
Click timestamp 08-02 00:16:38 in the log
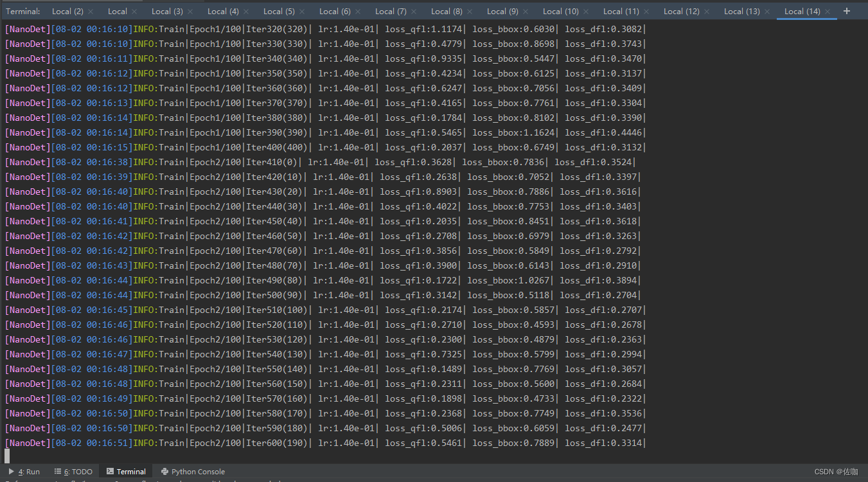pos(92,162)
